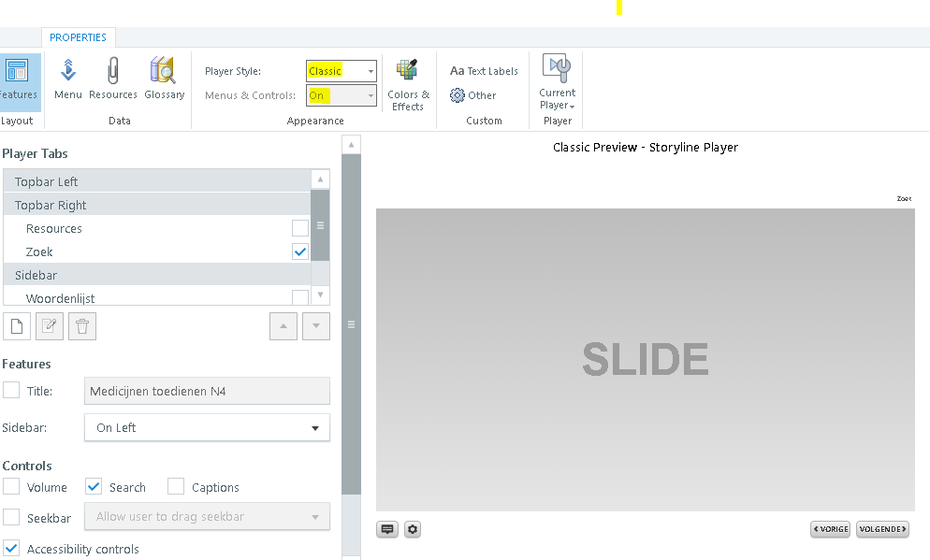The width and height of the screenshot is (930, 560).
Task: Open the seekbar drag option dropdown
Action: [207, 517]
